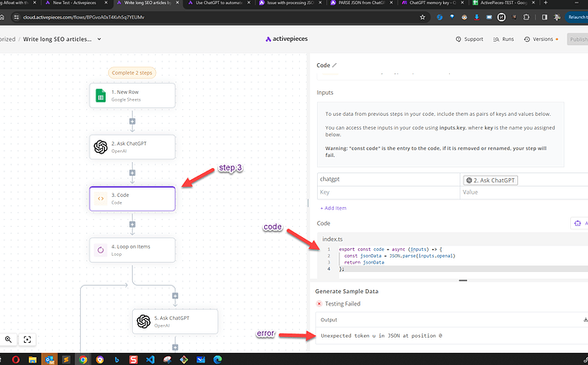Click the 2. Ask ChatGPT value chip

(491, 181)
